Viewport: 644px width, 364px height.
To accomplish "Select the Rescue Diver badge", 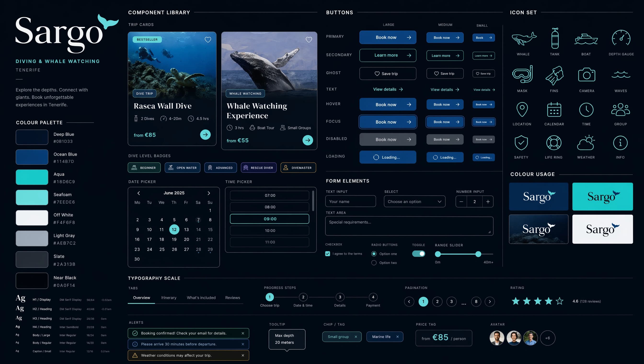I will [259, 168].
